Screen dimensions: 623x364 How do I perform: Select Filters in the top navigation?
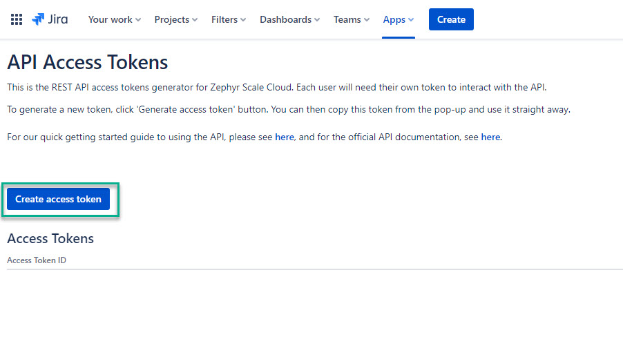[224, 19]
